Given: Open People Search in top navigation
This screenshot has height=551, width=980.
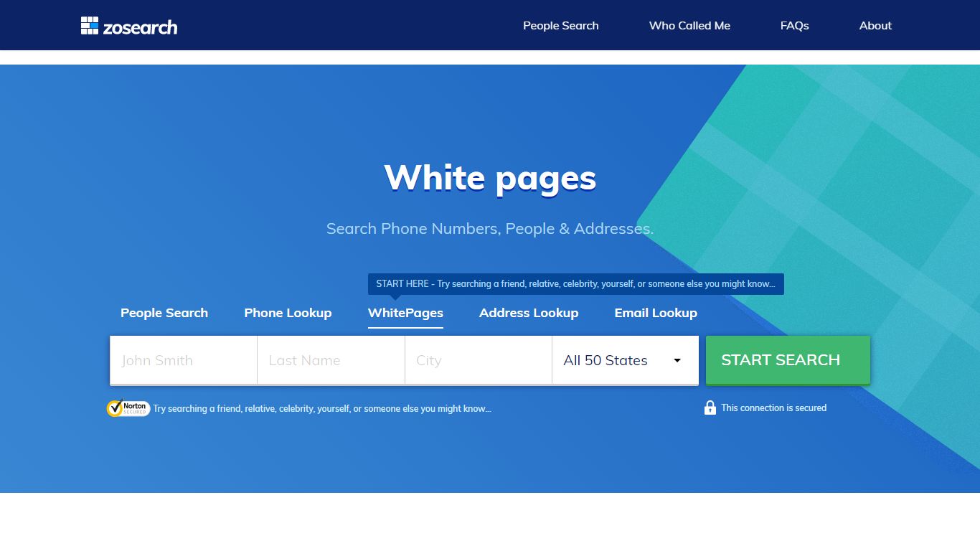Looking at the screenshot, I should pyautogui.click(x=561, y=26).
